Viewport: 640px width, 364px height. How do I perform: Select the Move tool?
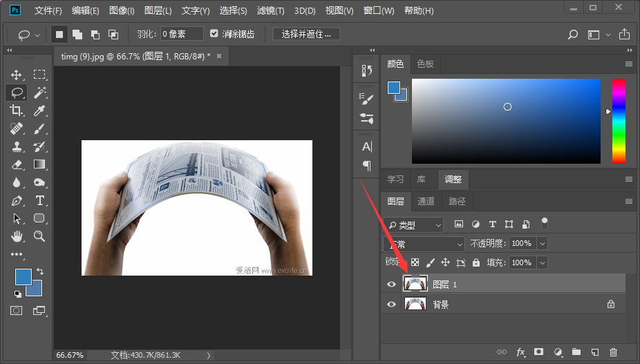(17, 75)
